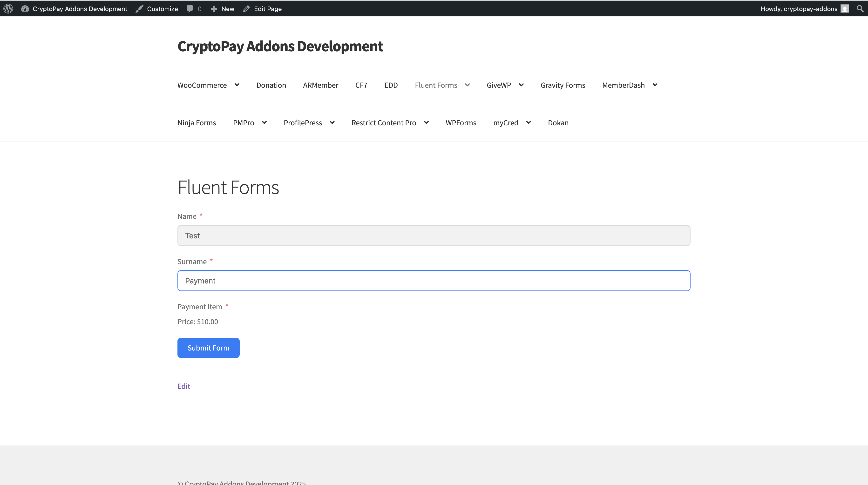Click the Fluent Forms page heading
Image resolution: width=868 pixels, height=485 pixels.
pos(228,187)
